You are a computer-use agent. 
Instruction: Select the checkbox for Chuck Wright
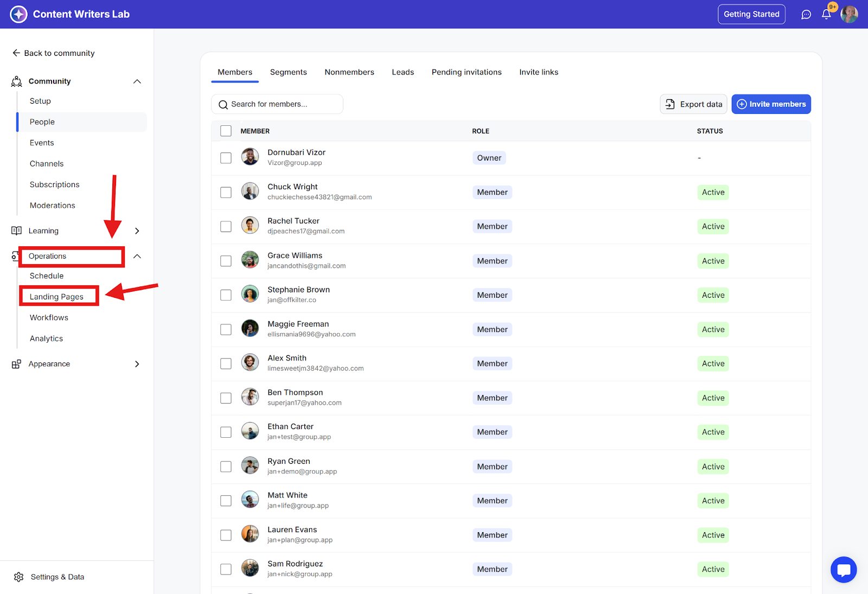coord(226,193)
